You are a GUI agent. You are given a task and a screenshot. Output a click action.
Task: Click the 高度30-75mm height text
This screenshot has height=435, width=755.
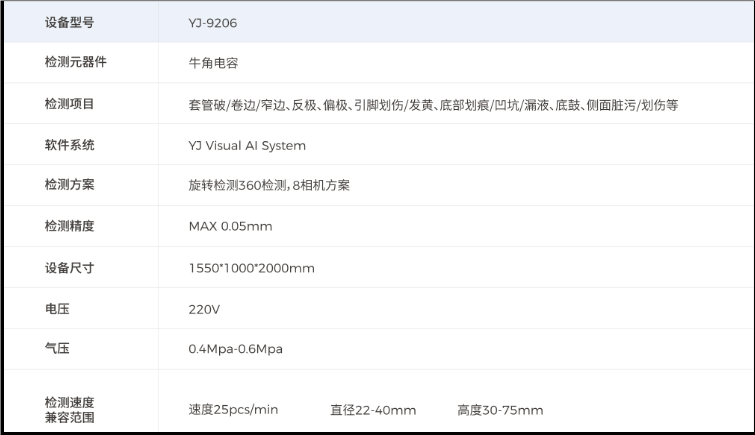[x=500, y=410]
